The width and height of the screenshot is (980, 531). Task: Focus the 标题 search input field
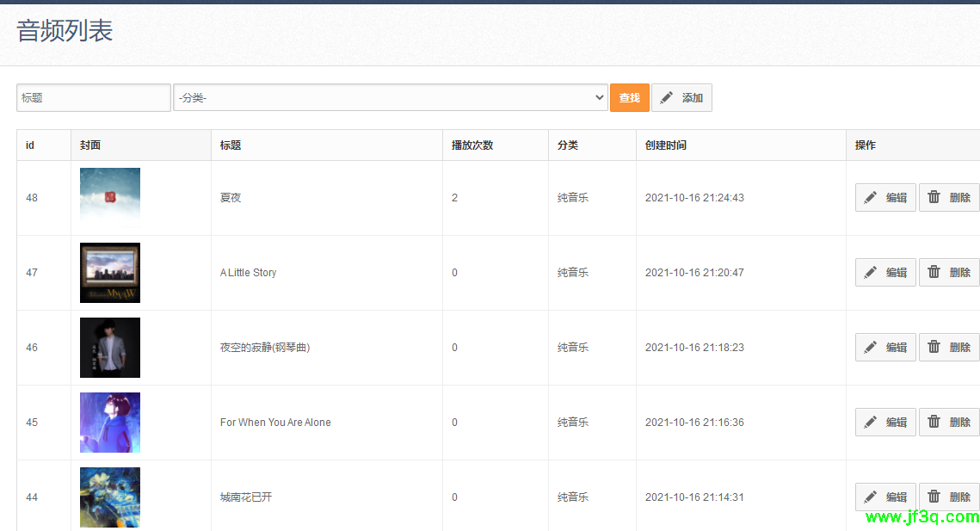94,98
